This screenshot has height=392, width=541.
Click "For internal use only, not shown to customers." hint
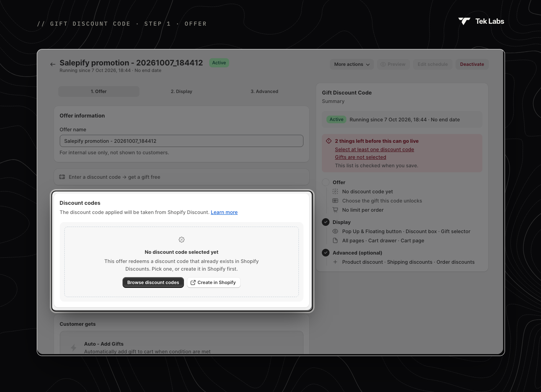[114, 153]
